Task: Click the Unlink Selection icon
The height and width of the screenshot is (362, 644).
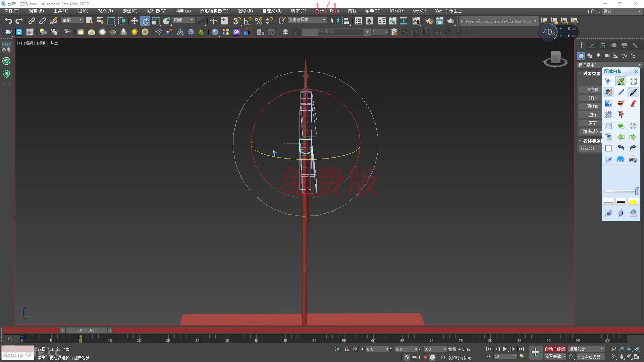Action: (43, 21)
